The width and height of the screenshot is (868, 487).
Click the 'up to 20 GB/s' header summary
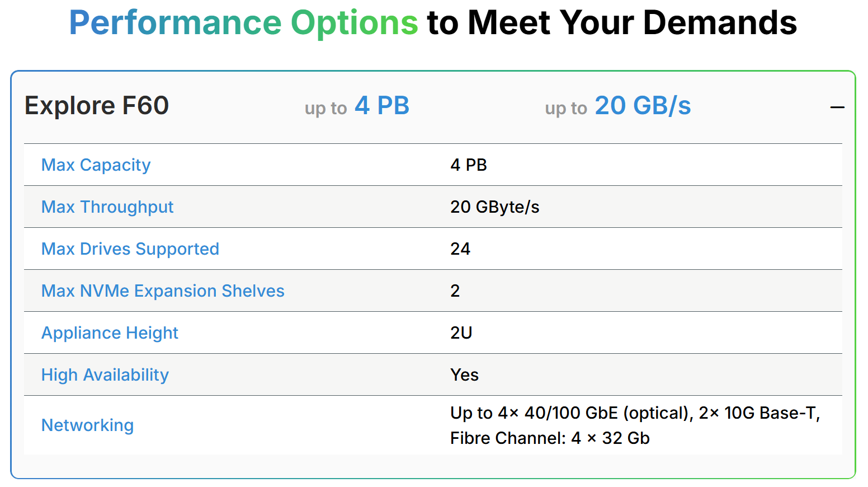pyautogui.click(x=618, y=106)
